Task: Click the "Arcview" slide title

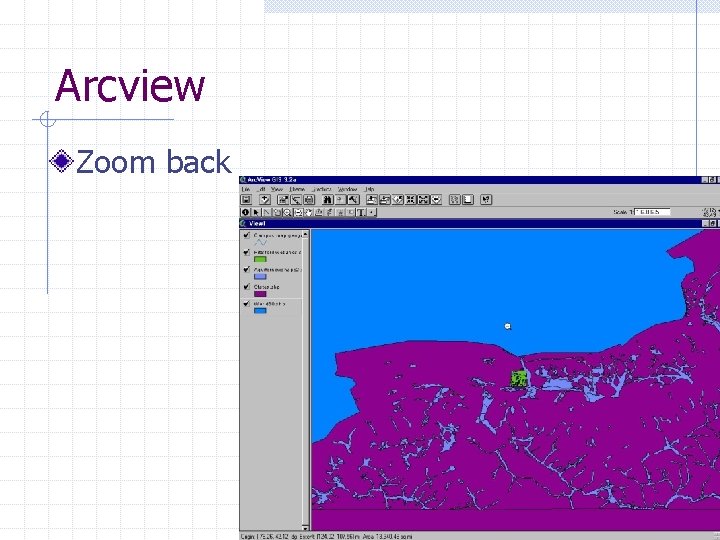Action: point(129,85)
